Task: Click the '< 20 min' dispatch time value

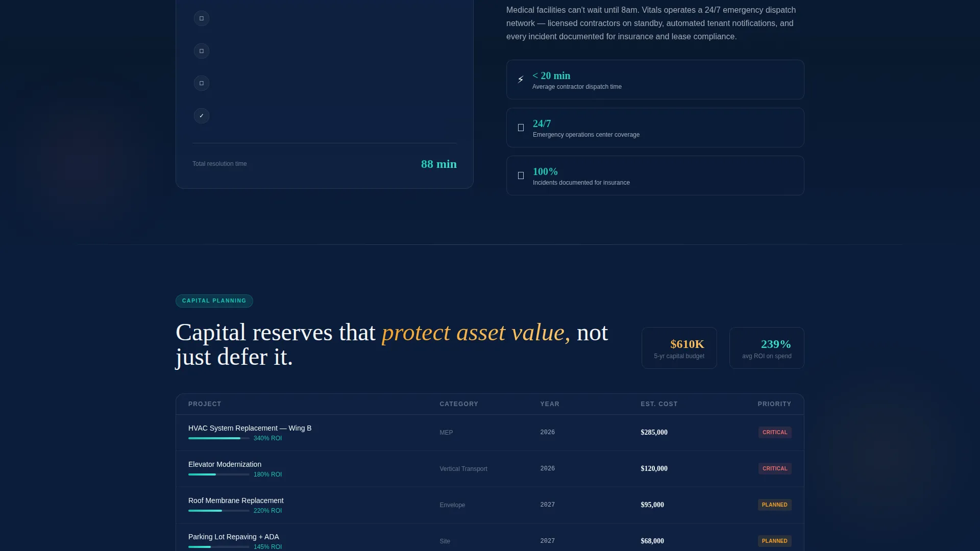Action: point(551,76)
